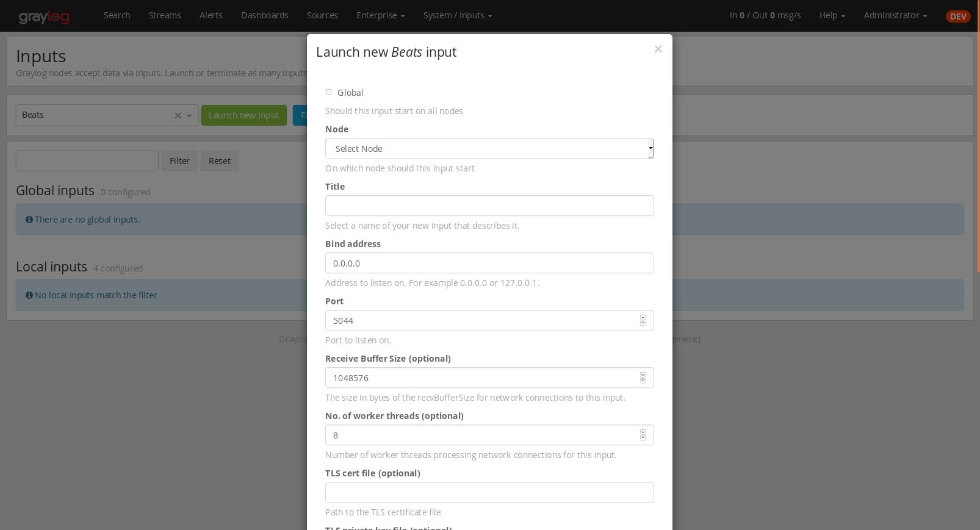This screenshot has width=980, height=530.
Task: Click the Graylog logo
Action: pos(44,16)
